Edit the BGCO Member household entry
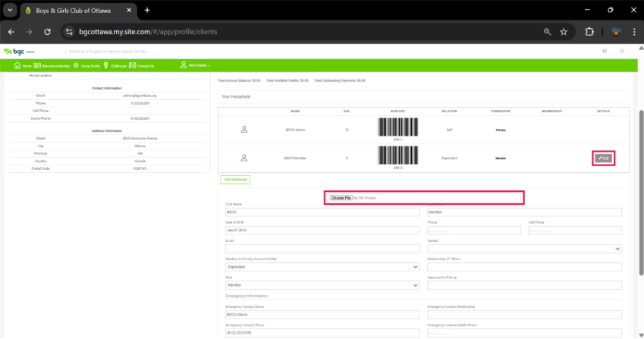644x339 pixels. (603, 158)
